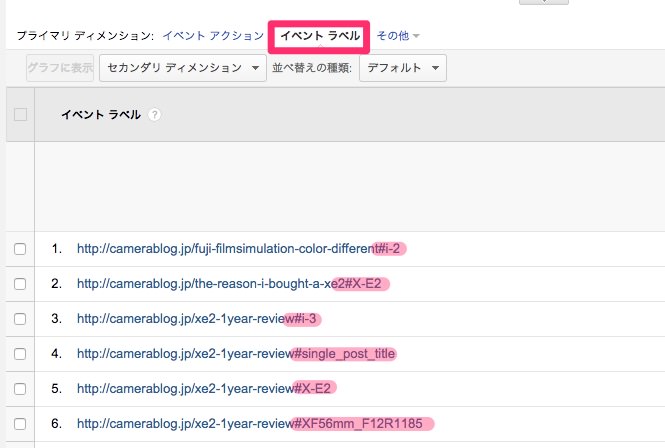Open the xe2-1year-review#XF56mm_F12R1185 link

click(250, 424)
